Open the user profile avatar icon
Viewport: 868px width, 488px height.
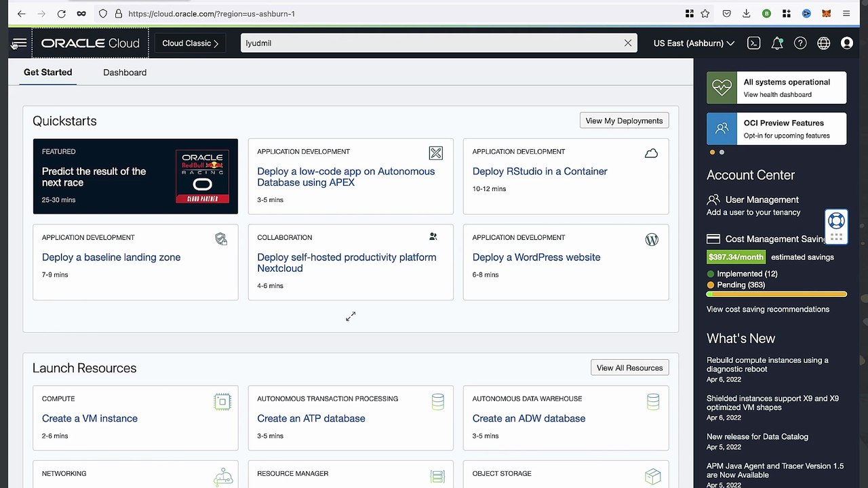click(846, 43)
